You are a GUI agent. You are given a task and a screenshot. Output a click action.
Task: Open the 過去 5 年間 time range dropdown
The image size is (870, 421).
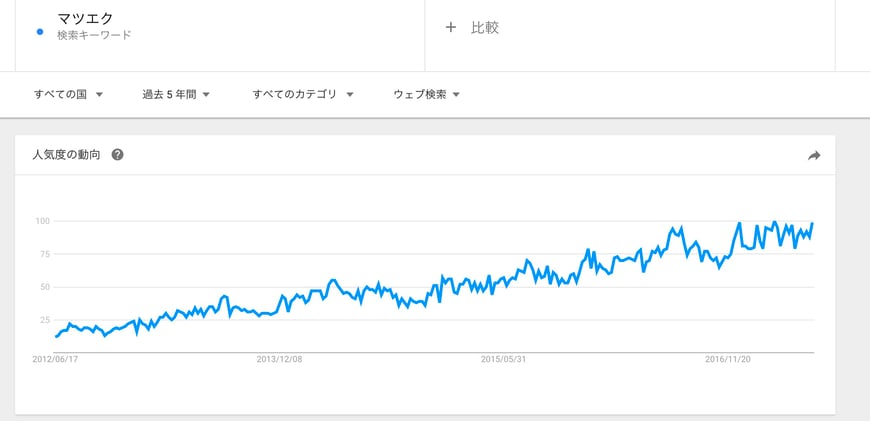175,95
